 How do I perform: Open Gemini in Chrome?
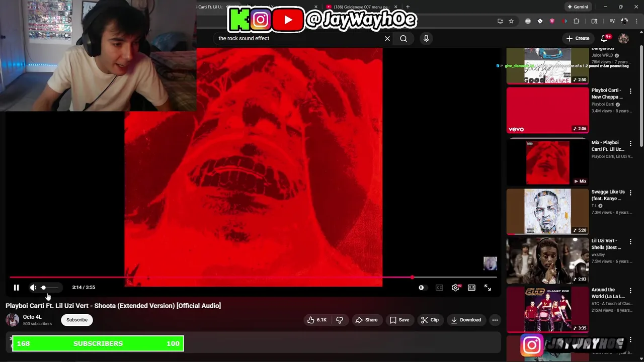pos(578,7)
